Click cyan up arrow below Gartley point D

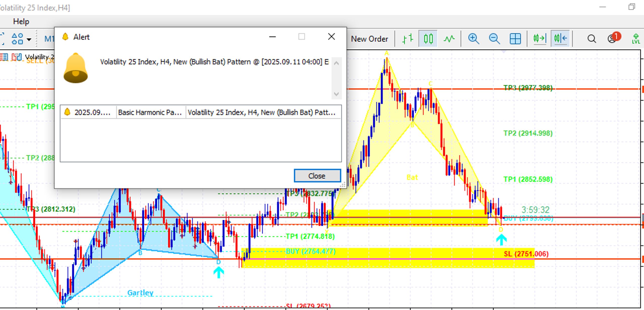coord(219,272)
